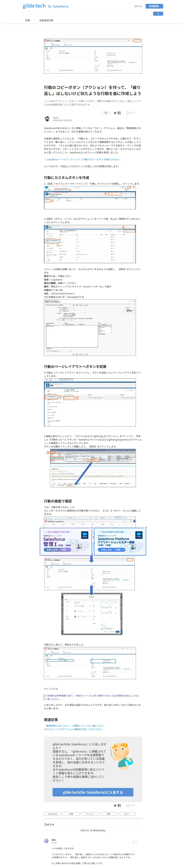Screen dimensions: 186x868
Task: Click お申し込み・ご相談 on 管理I ad
Action: click(x=57, y=550)
